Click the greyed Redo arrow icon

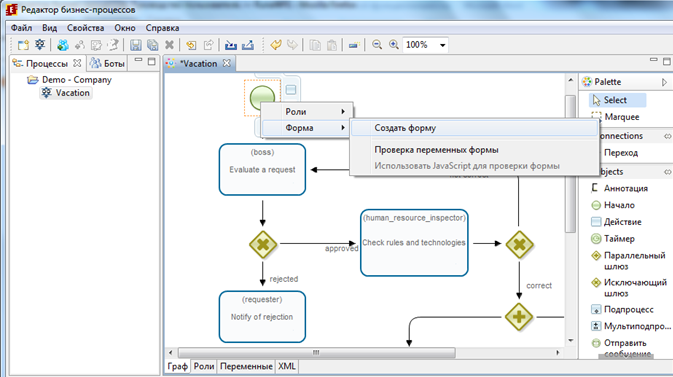pos(292,45)
